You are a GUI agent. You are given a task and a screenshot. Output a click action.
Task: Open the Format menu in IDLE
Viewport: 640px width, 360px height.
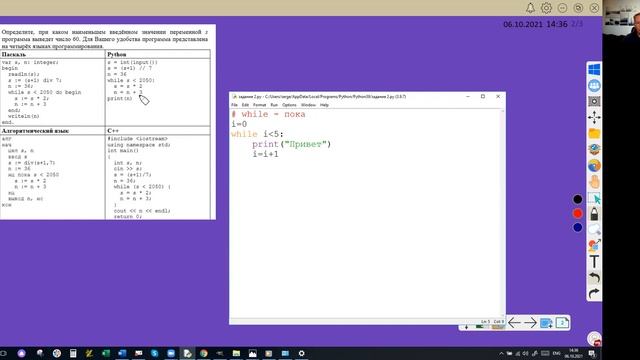(x=260, y=105)
